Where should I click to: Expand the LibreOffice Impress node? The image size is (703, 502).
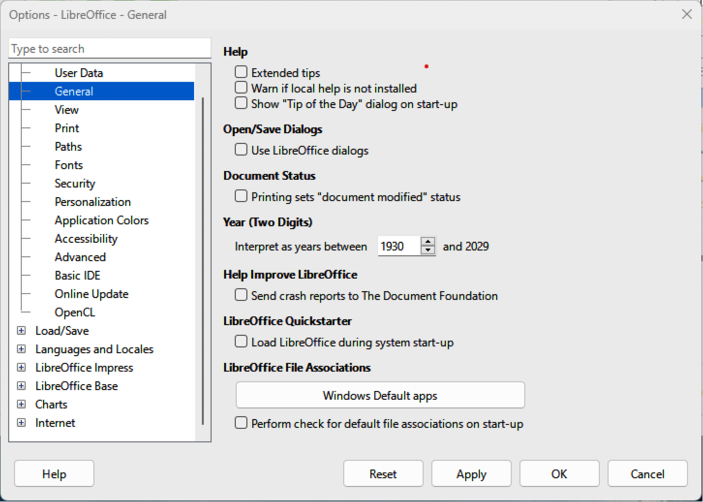[x=21, y=368]
